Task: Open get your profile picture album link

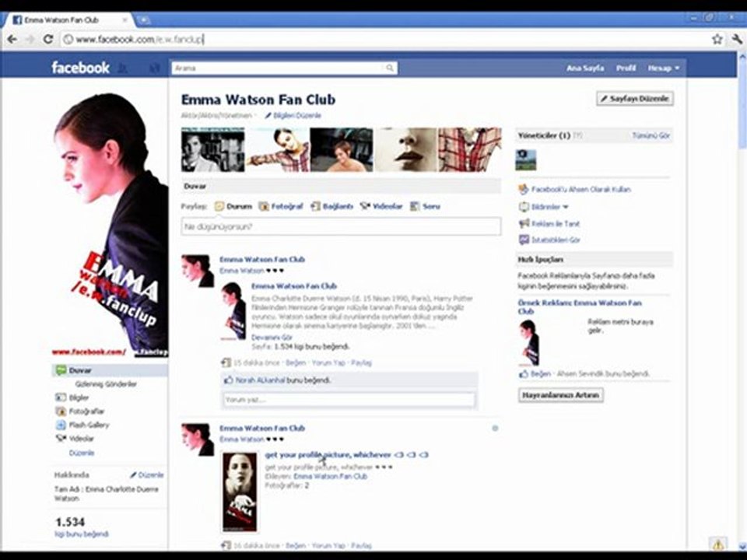Action: tap(346, 455)
